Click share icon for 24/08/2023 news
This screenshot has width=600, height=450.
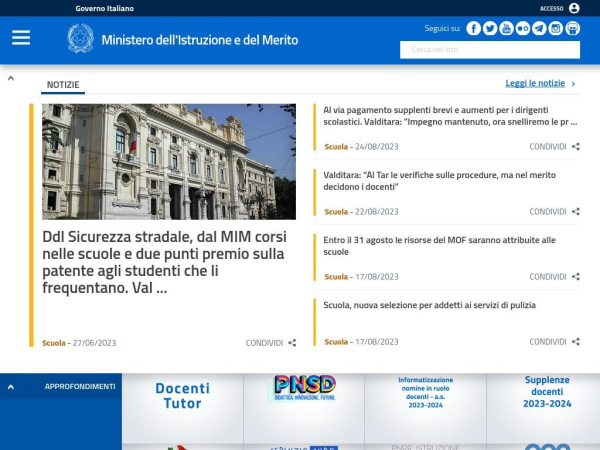point(576,147)
